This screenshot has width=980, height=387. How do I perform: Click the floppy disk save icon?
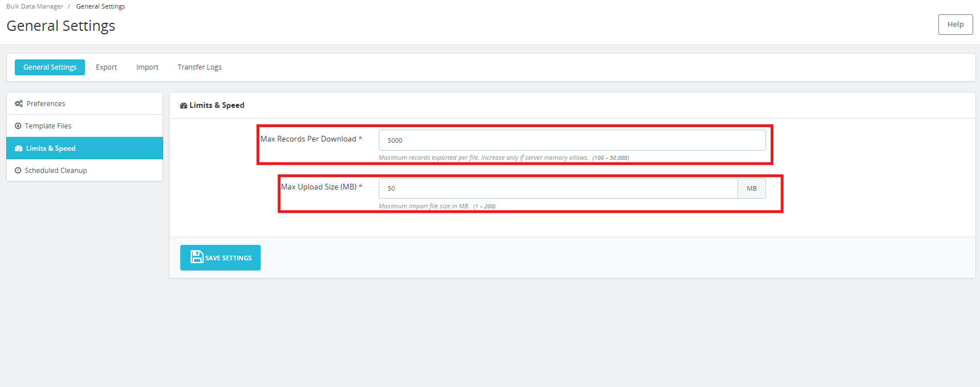coord(197,257)
